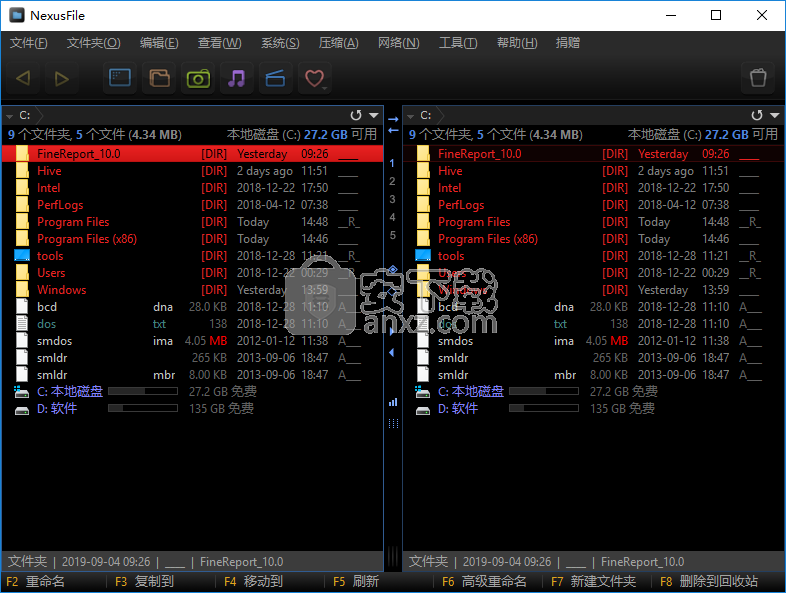
Task: Click the F3 复制到 button
Action: tap(144, 581)
